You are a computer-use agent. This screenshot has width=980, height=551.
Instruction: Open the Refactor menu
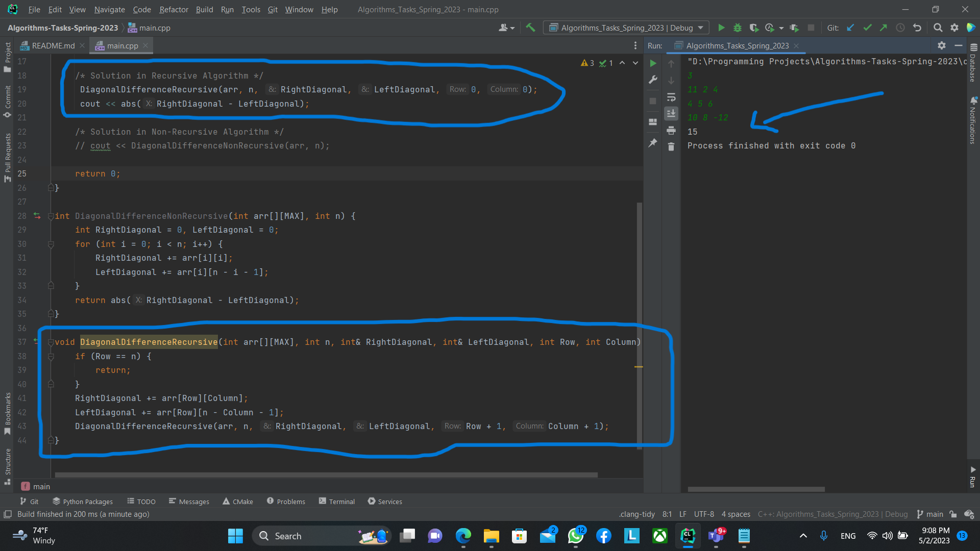click(x=174, y=9)
